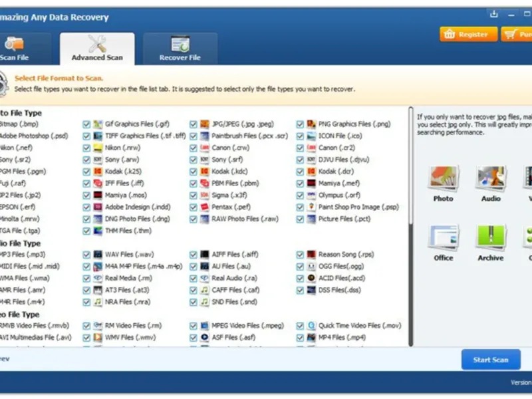The height and width of the screenshot is (399, 532).
Task: Click the Register button
Action: click(469, 35)
